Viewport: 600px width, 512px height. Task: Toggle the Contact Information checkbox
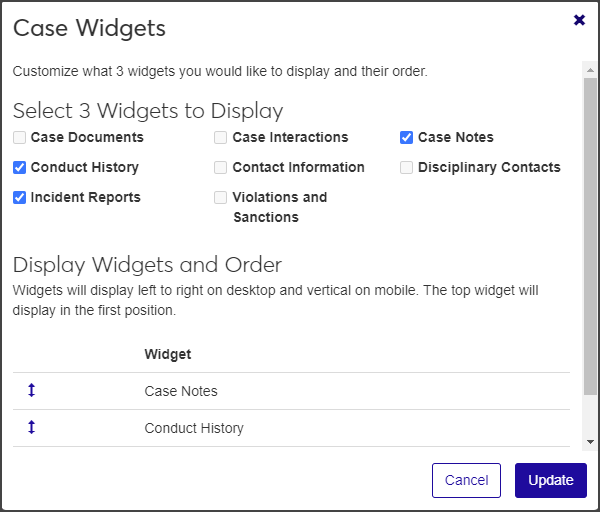click(x=221, y=168)
